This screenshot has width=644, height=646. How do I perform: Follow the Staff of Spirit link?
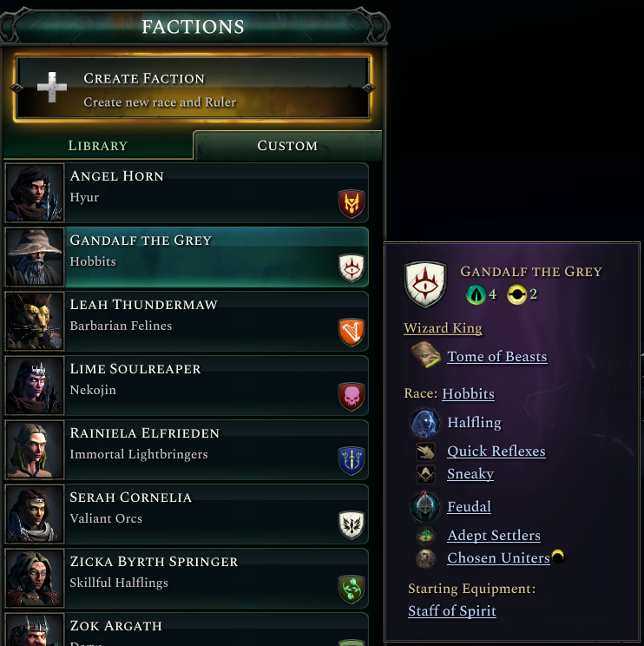point(452,611)
